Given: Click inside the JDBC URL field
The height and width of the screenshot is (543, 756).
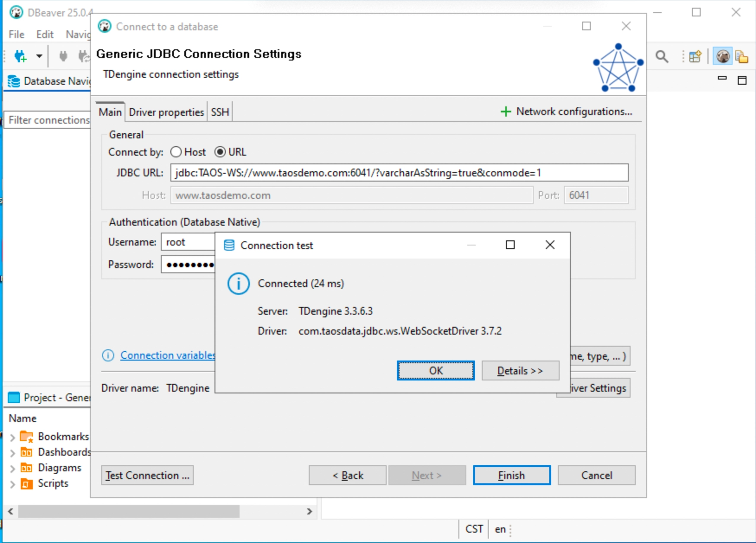Looking at the screenshot, I should tap(399, 173).
